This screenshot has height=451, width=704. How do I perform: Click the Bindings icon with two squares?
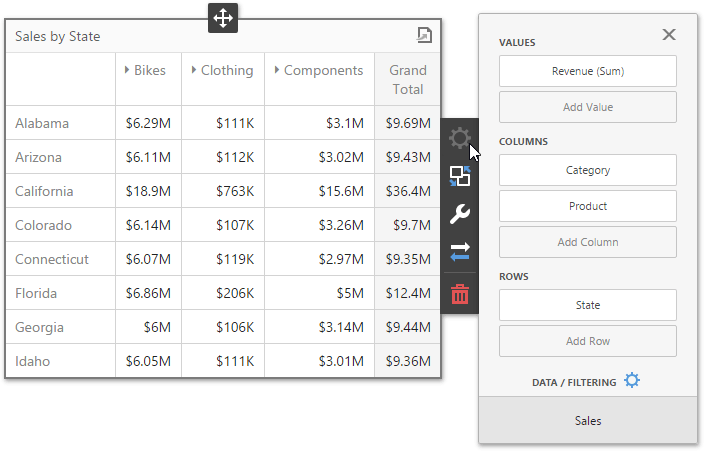click(x=460, y=176)
